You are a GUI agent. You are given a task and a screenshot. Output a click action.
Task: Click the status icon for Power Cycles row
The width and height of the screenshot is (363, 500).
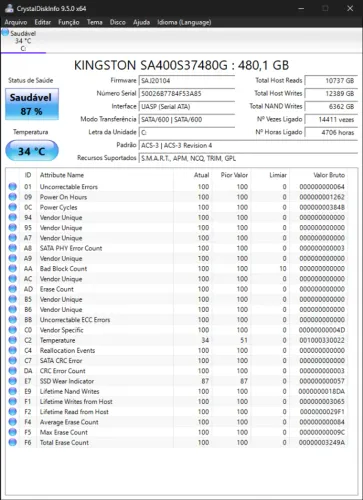(x=13, y=207)
